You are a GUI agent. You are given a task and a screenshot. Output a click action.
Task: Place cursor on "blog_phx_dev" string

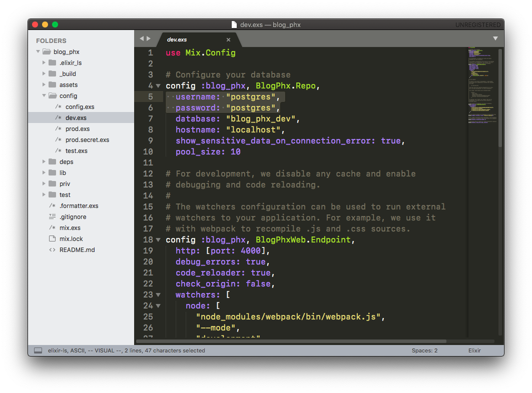point(261,118)
